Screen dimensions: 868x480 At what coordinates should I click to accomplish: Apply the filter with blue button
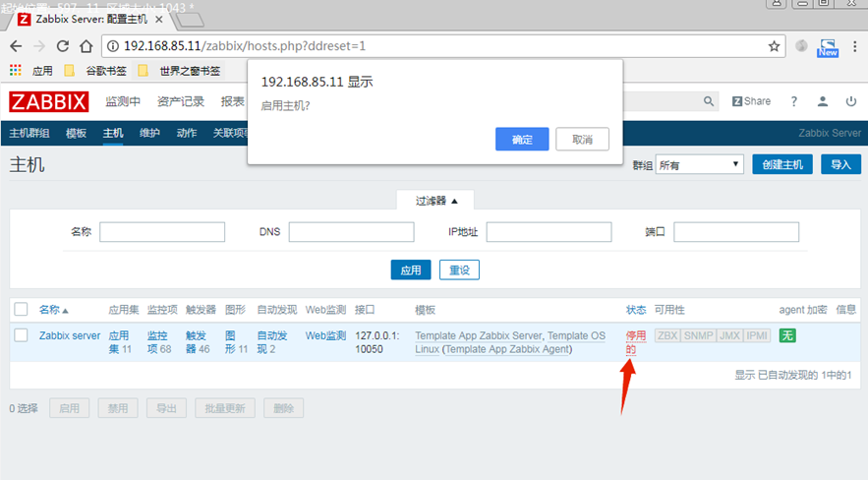tap(411, 270)
